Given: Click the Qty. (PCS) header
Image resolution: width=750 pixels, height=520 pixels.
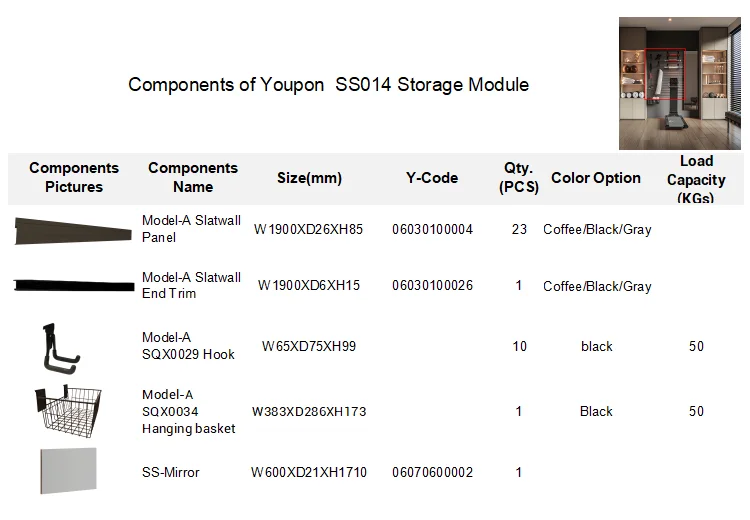Looking at the screenshot, I should [518, 178].
